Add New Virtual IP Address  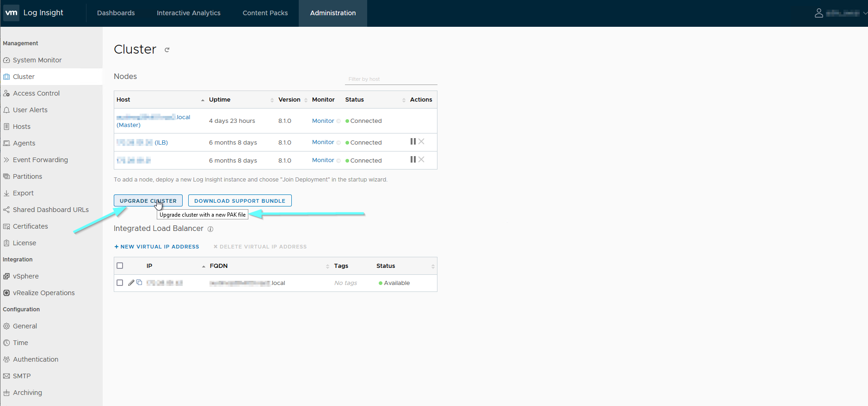point(157,247)
